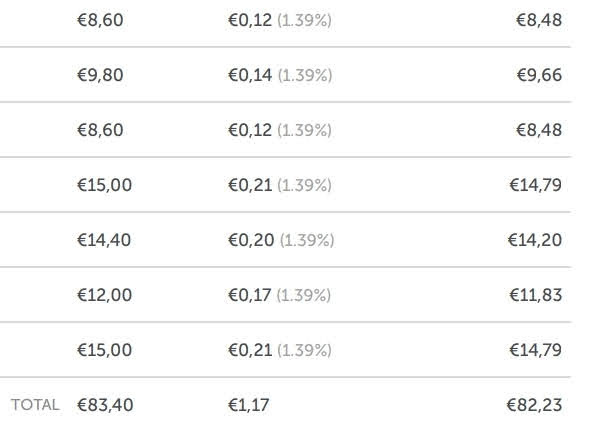Image resolution: width=611 pixels, height=444 pixels.
Task: Click the 1.39% rate beside €0,20
Action: (307, 240)
